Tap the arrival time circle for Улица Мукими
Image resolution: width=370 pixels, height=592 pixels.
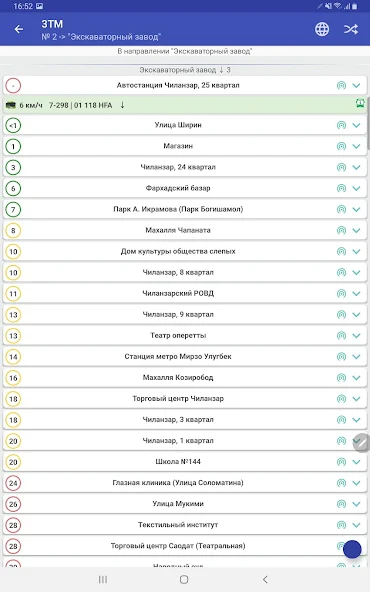click(13, 504)
